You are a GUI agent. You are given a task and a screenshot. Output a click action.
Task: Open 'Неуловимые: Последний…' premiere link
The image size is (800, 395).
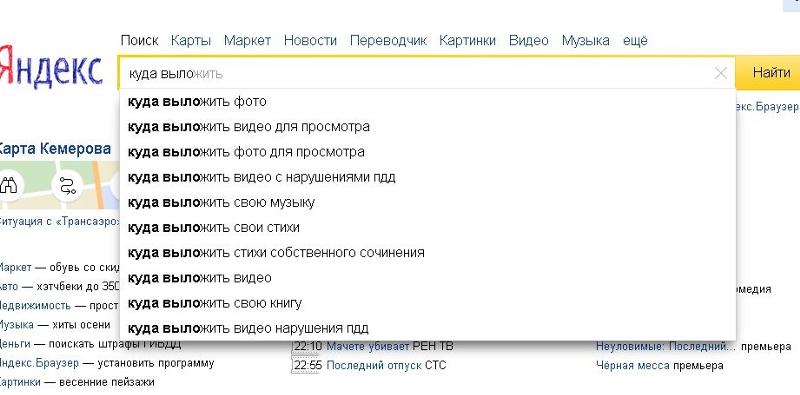[x=666, y=347]
